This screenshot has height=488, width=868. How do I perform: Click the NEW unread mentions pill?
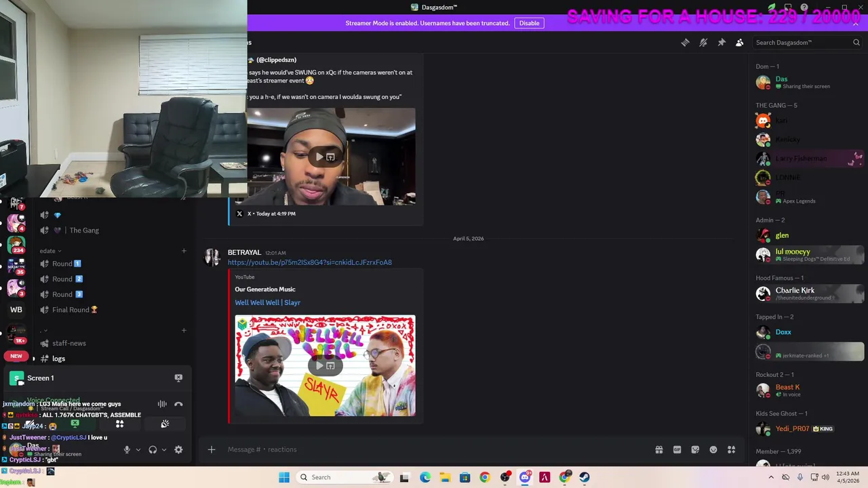16,356
